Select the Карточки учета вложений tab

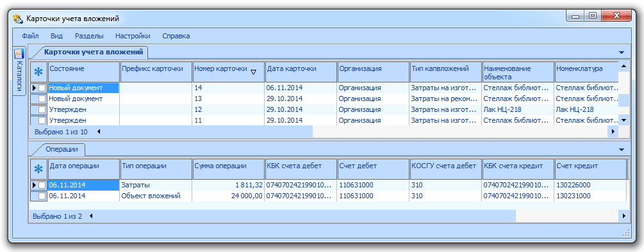[94, 52]
